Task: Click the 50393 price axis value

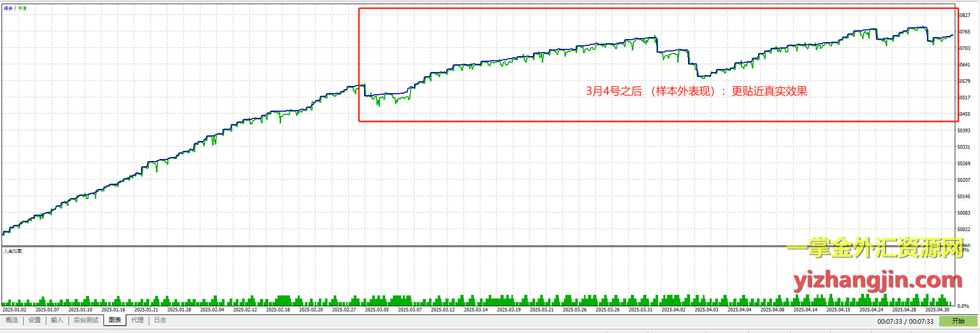Action: (964, 131)
